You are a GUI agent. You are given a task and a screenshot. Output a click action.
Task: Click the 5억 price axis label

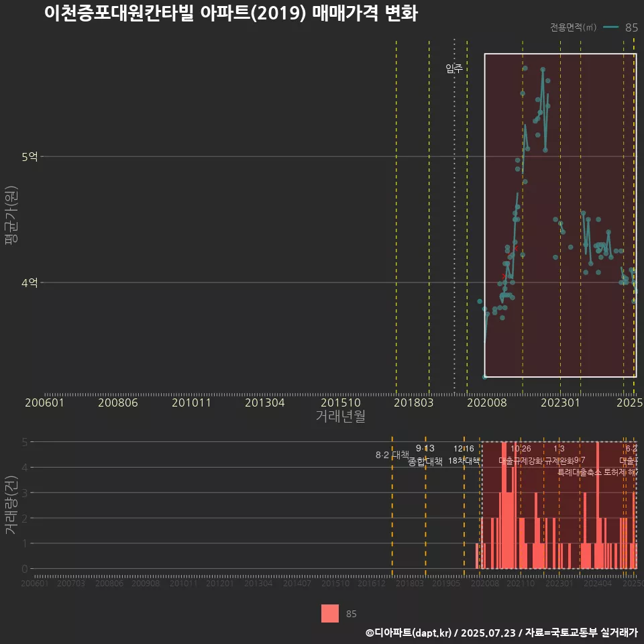click(30, 157)
